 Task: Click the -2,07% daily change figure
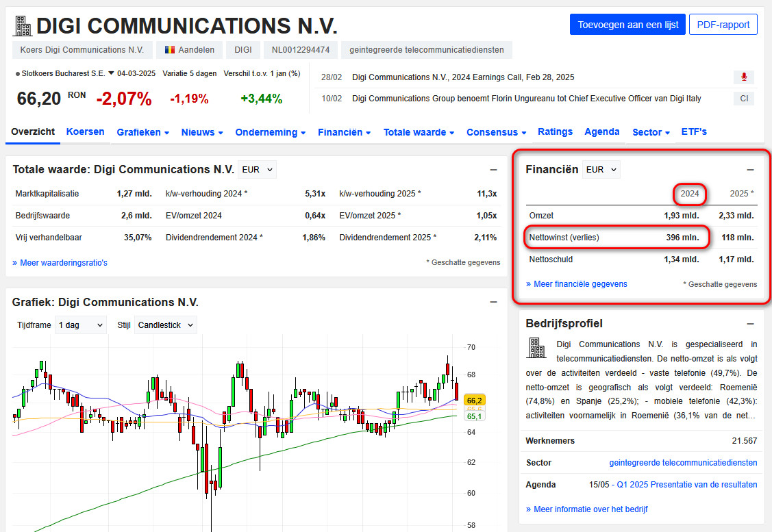(x=124, y=99)
